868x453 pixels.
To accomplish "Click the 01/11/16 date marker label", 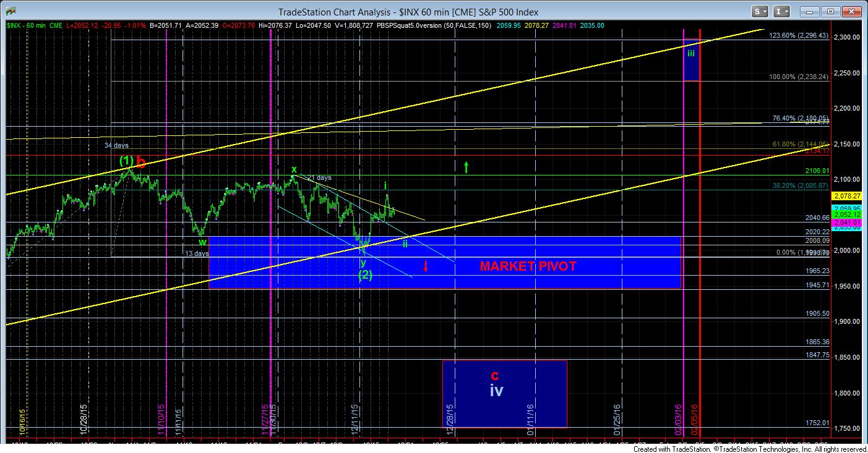I will tap(531, 420).
